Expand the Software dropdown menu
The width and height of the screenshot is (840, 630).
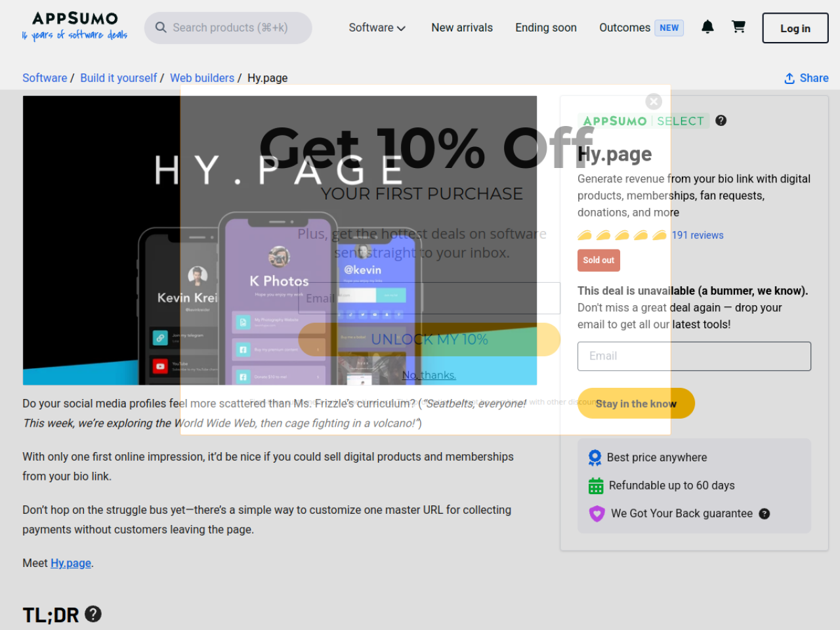(x=377, y=28)
